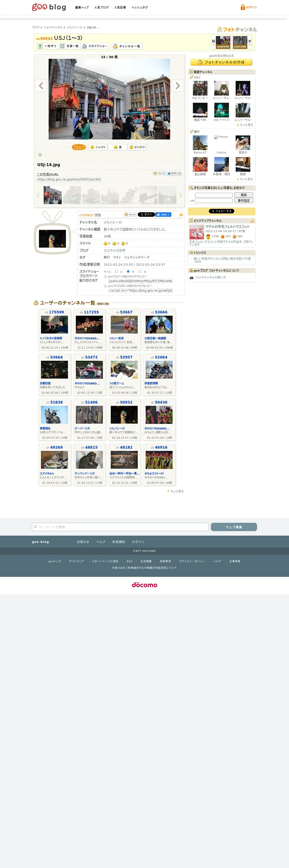The image size is (289, 868).
Task: Select slideshow size 大 radio button
Action: [140, 272]
